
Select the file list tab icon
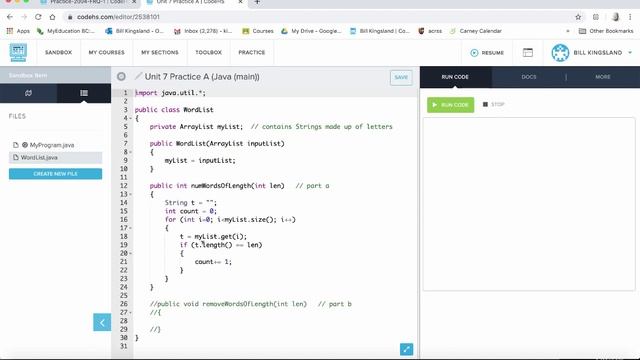84,93
